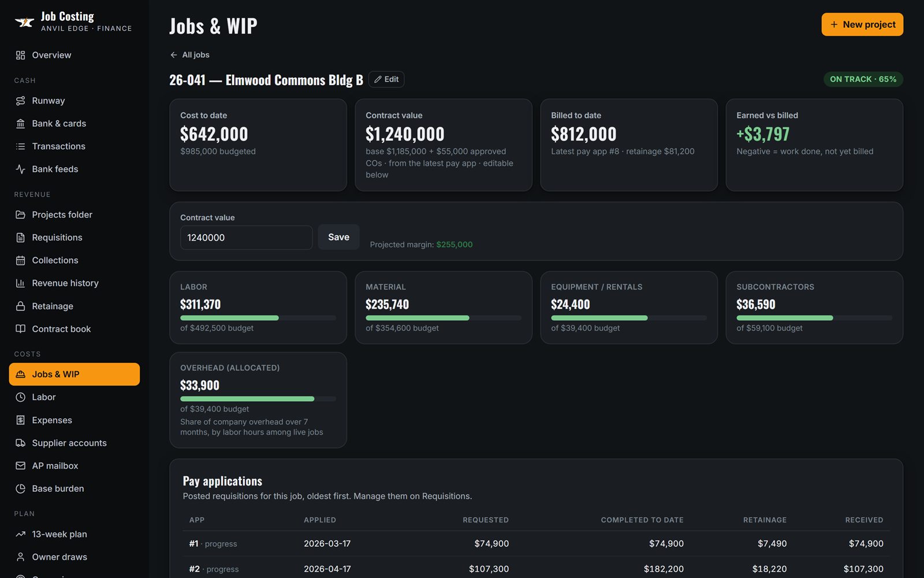Click the Bank feeds pulse icon
Viewport: 924px width, 578px height.
(20, 169)
